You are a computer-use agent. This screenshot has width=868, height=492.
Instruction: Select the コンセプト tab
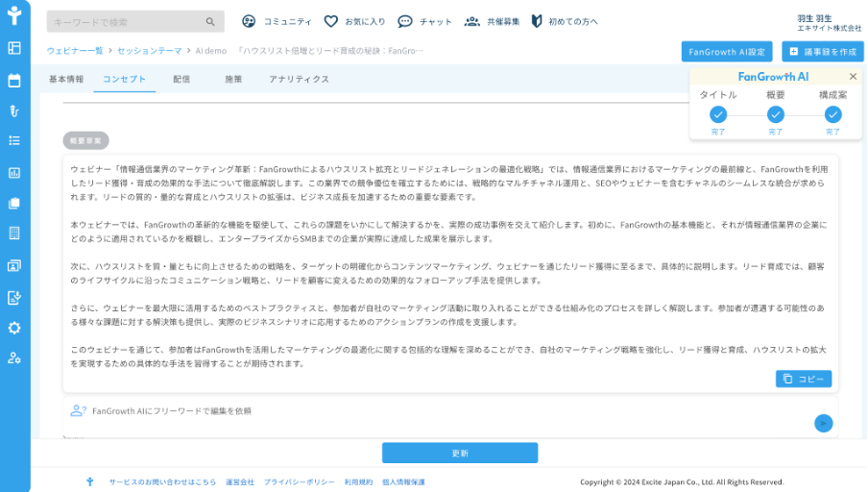tap(125, 79)
